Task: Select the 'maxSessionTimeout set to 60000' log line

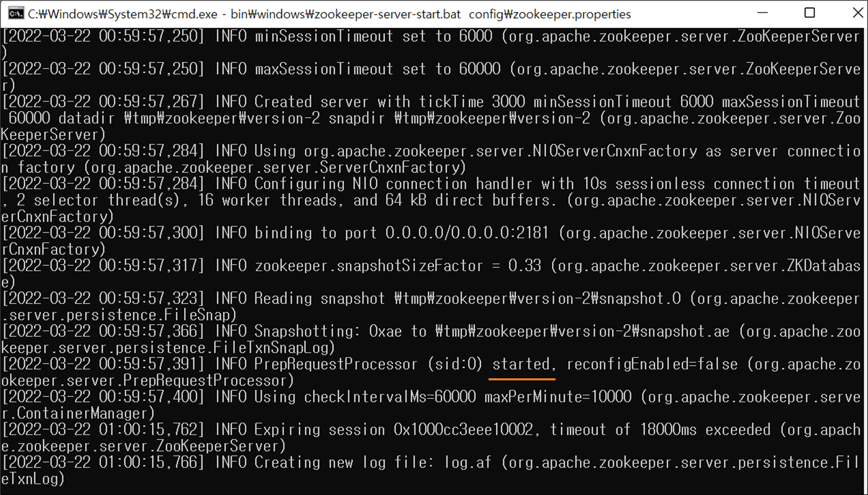Action: (x=431, y=77)
